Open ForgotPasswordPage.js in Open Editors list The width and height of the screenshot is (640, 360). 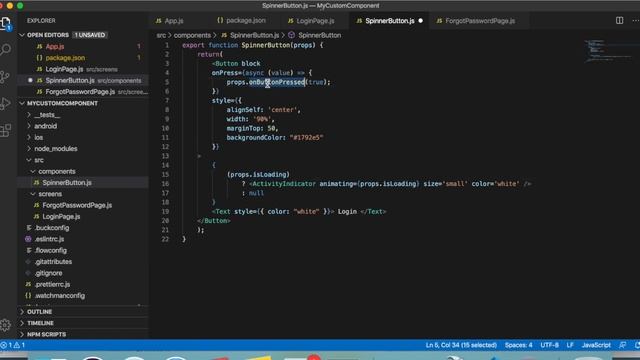(x=80, y=92)
